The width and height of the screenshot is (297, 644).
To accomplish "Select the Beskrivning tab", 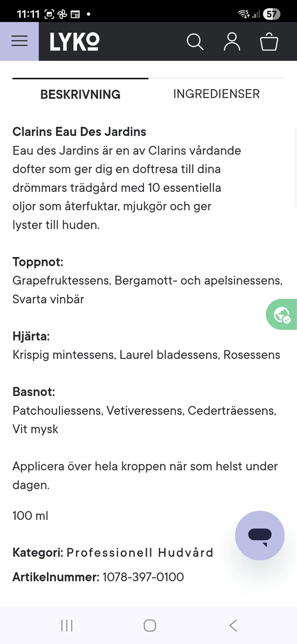I will click(80, 94).
